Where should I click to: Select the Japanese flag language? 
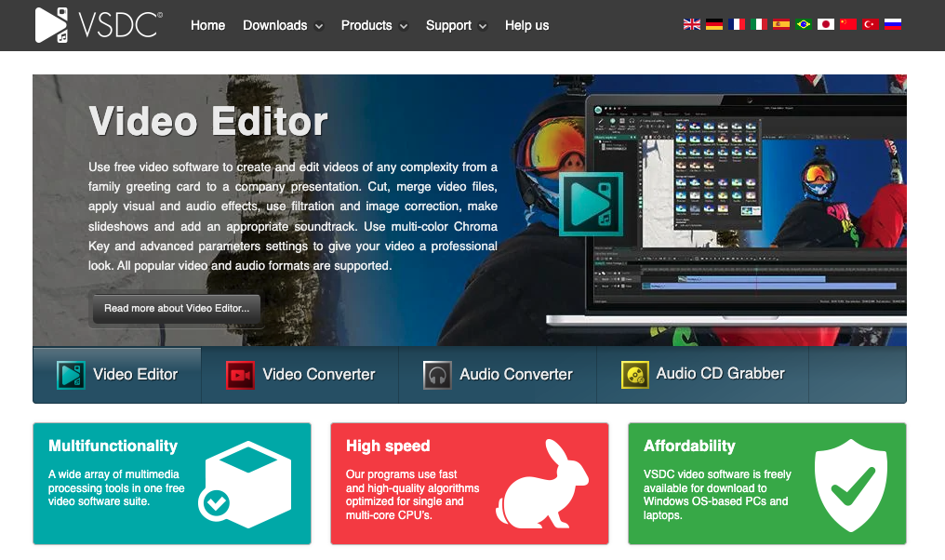826,24
